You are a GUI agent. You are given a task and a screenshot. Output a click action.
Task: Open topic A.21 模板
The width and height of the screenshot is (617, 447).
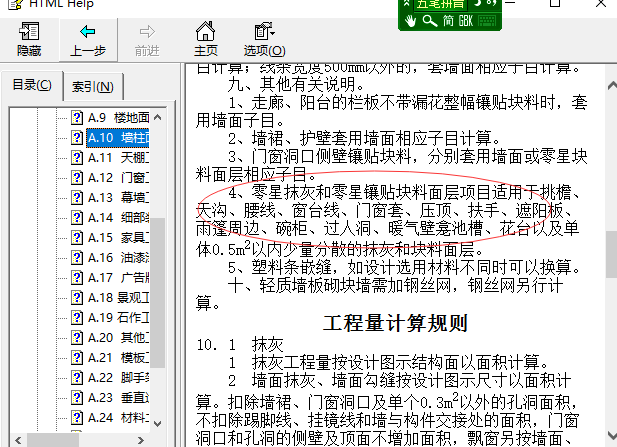click(x=118, y=357)
